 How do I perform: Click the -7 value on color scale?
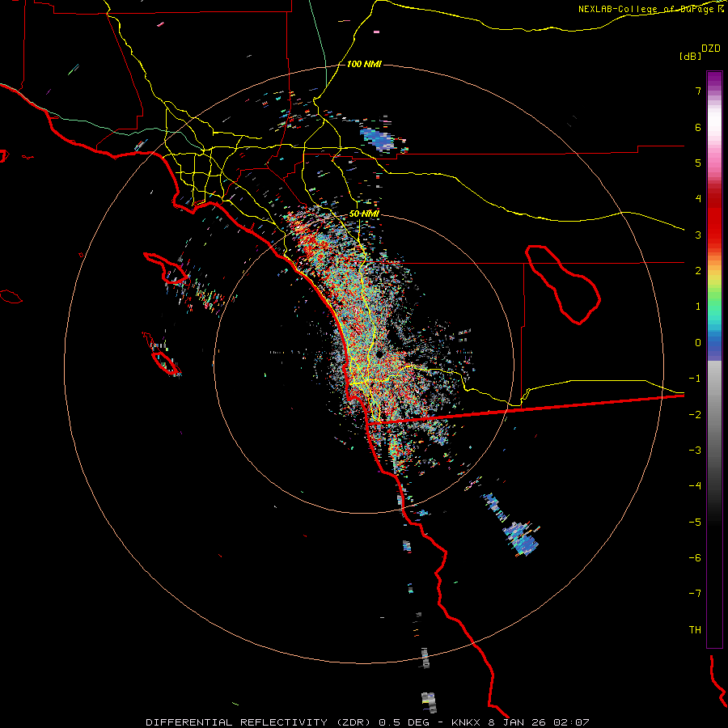tap(695, 594)
